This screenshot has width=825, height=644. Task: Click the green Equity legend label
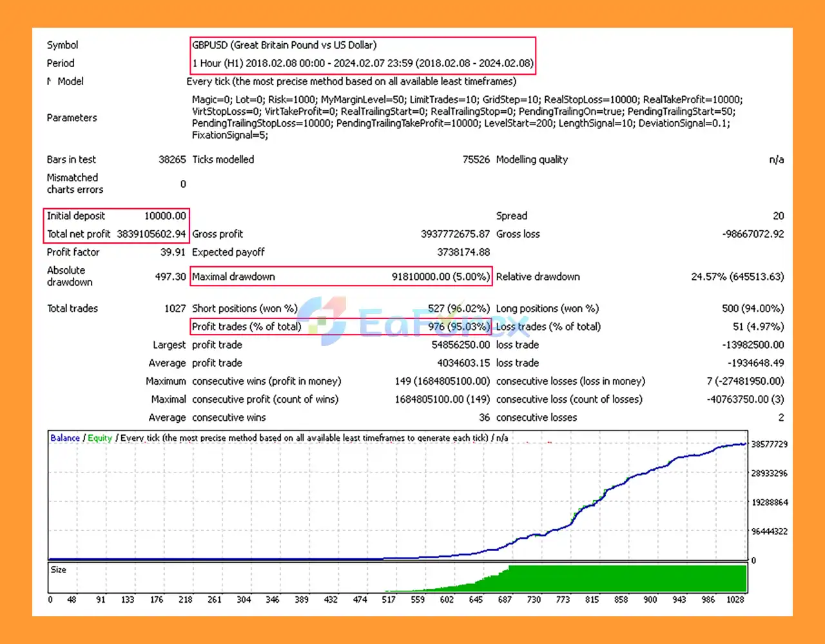tap(100, 438)
